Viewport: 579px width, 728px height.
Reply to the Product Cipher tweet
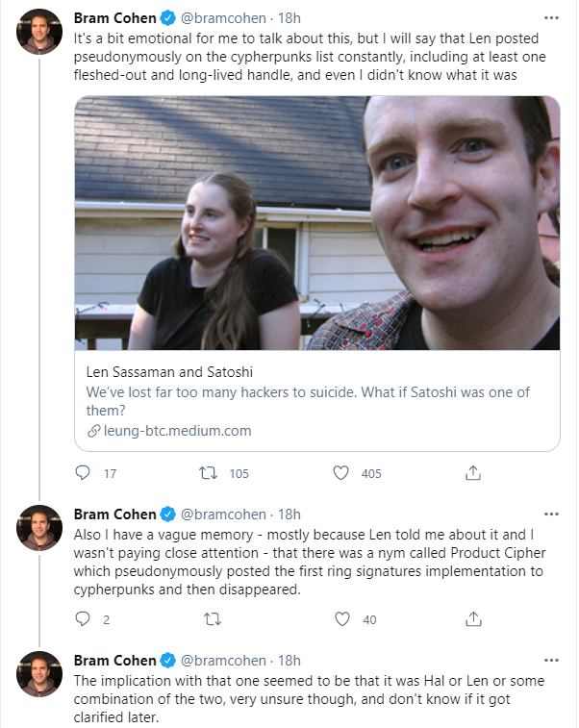[83, 619]
